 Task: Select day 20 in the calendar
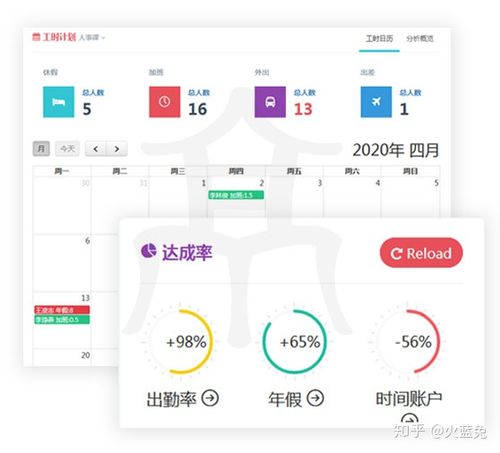[x=86, y=355]
